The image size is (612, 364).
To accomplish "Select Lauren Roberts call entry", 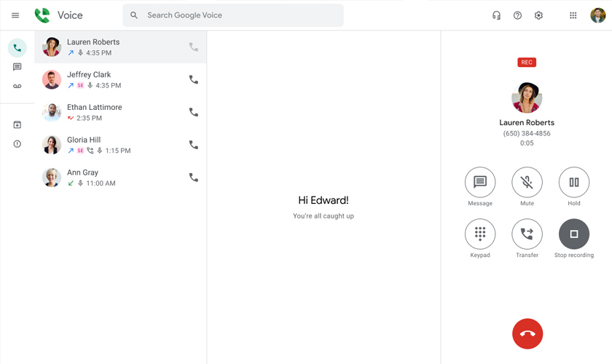I will click(120, 47).
